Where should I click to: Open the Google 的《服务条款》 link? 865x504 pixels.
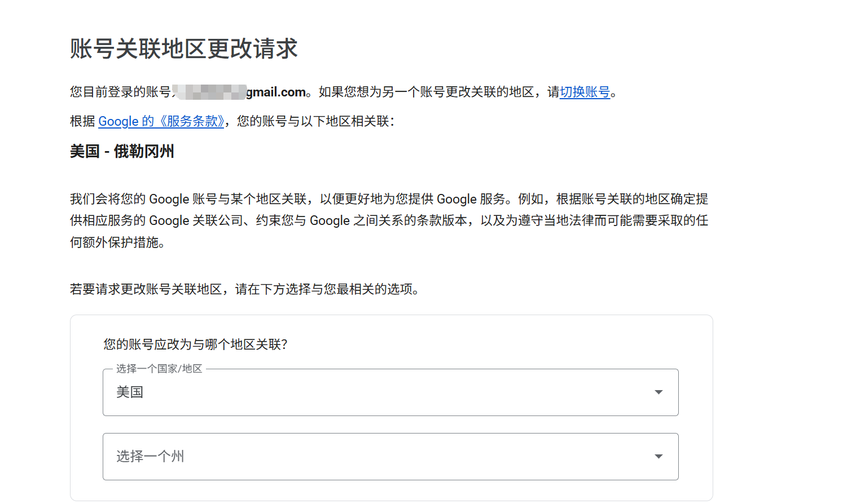(x=161, y=121)
